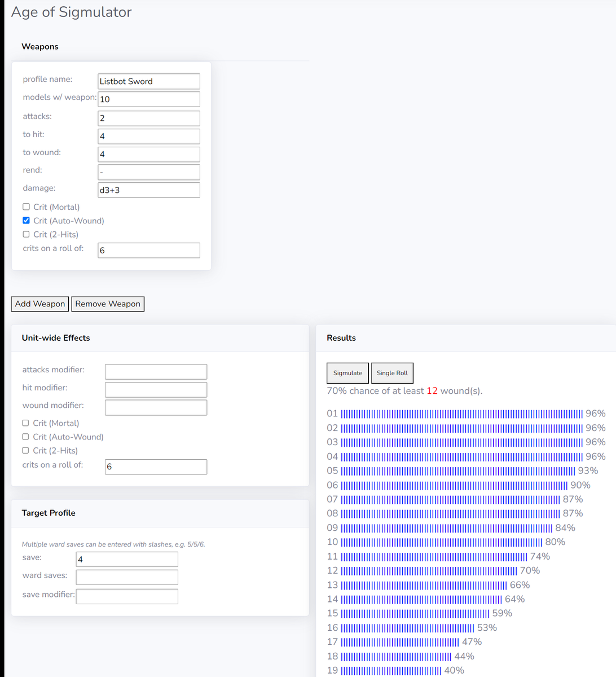Click the Add Weapon button

(x=40, y=304)
